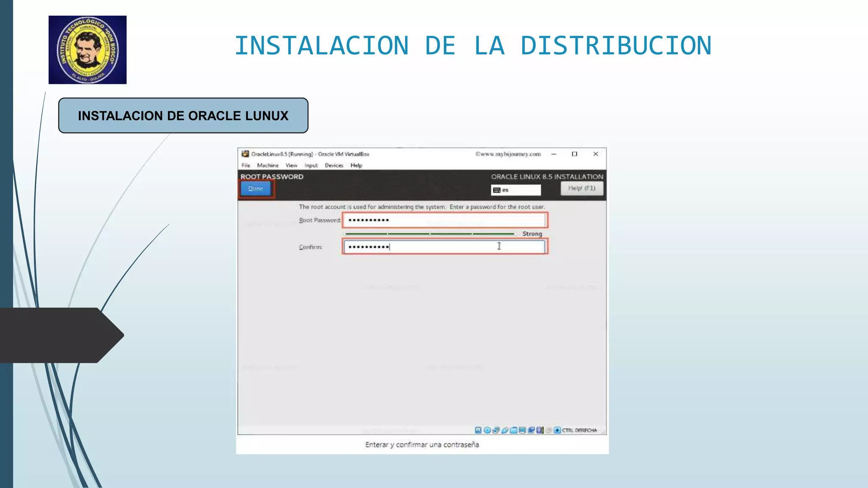This screenshot has width=868, height=488.
Task: Click the hard disk activity status icon
Action: click(478, 430)
